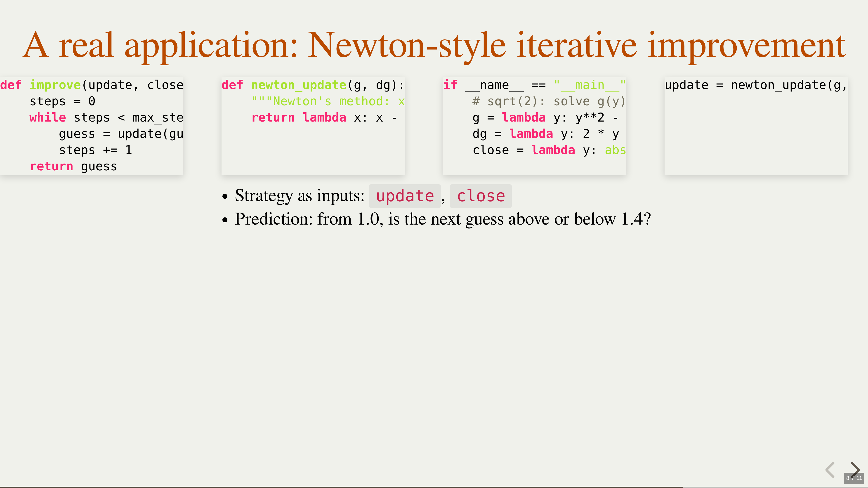Click the slide title heading
The image size is (868, 488).
pyautogui.click(x=434, y=45)
